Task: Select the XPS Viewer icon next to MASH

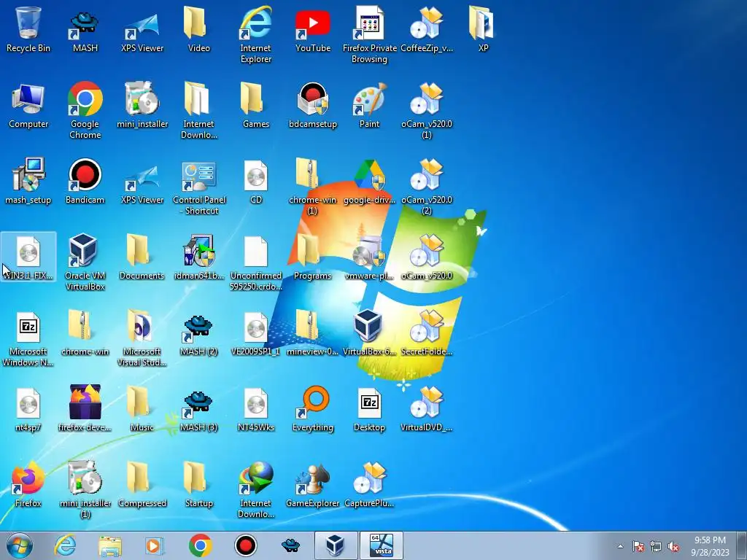Action: (x=142, y=28)
